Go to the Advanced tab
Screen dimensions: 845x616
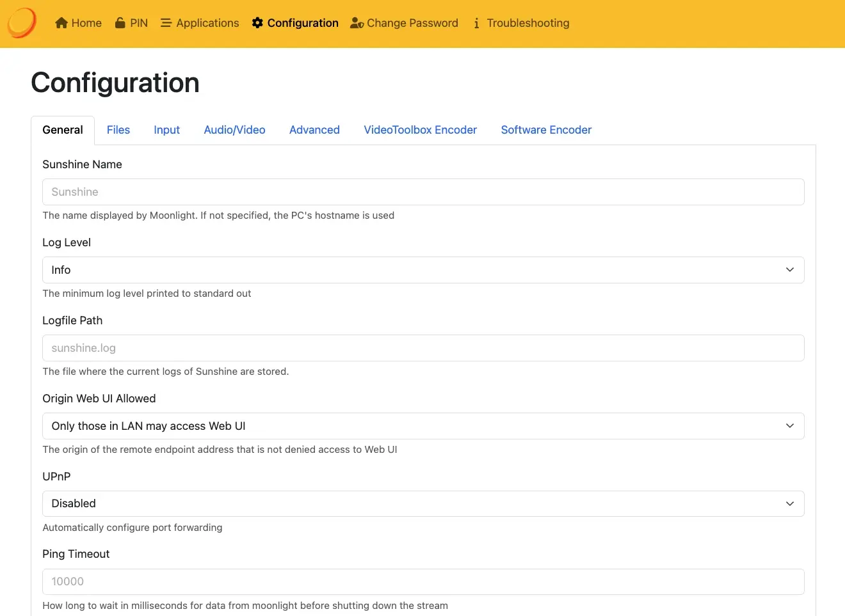[314, 130]
